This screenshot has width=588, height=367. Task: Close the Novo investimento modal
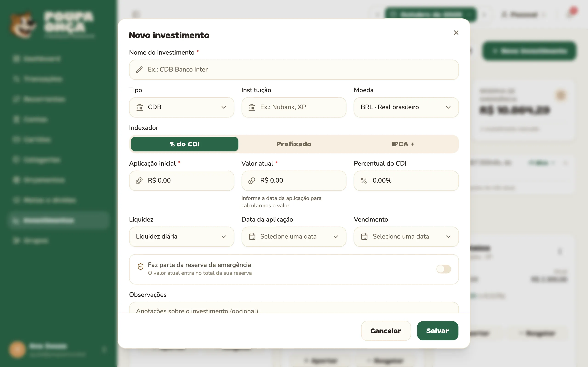click(456, 33)
